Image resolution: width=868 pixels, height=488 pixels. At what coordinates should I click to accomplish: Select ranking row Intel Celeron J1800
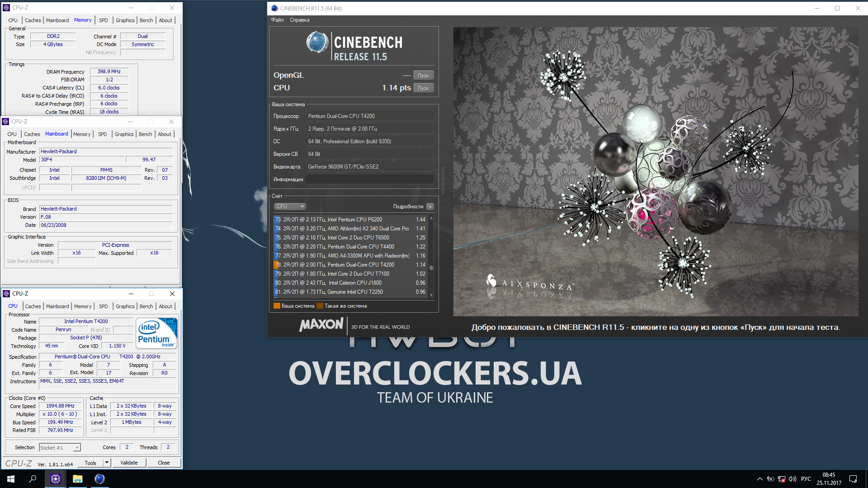tap(350, 283)
